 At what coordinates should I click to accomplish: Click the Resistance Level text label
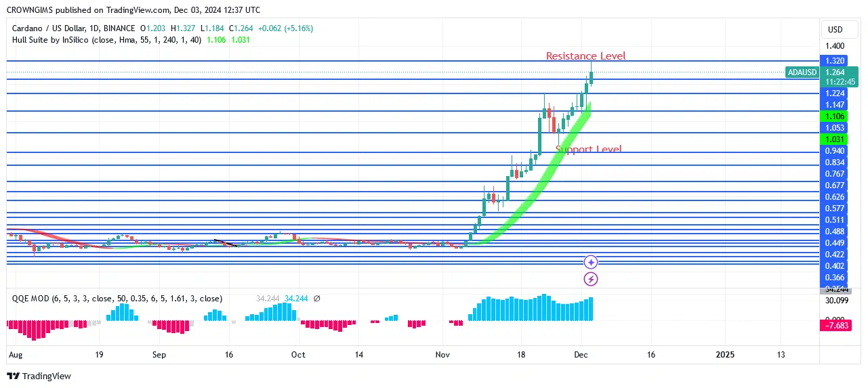586,56
